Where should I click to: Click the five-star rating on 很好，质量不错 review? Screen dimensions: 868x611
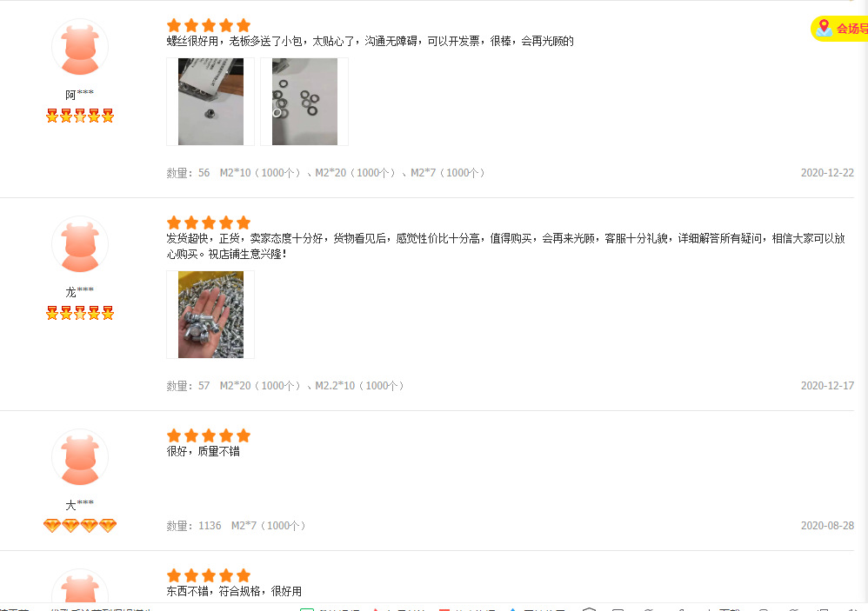coord(209,435)
